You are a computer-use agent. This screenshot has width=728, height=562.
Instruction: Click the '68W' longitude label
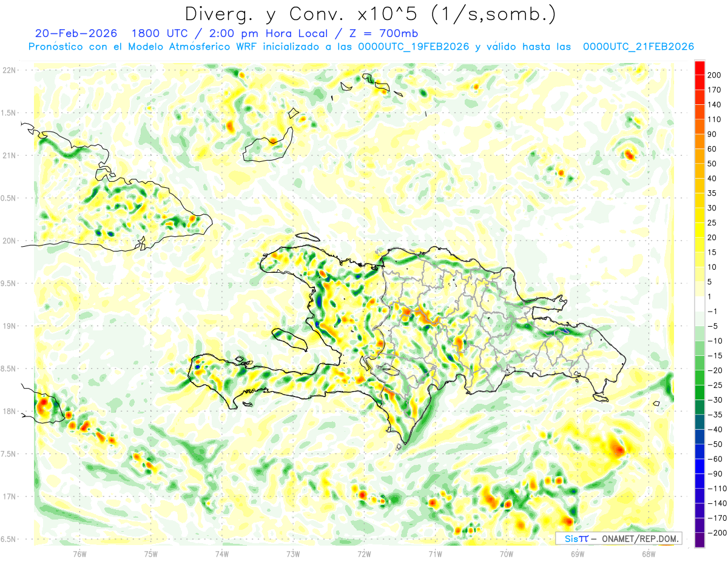coord(648,554)
